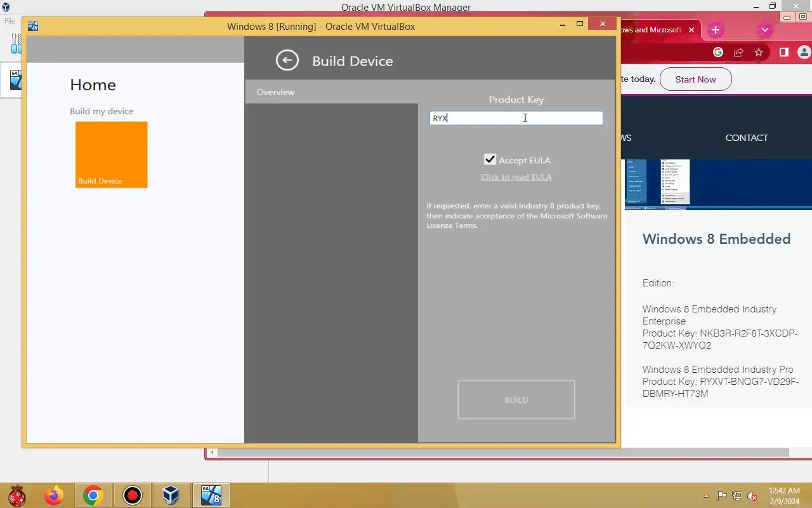
Task: Open Chrome profile avatar
Action: pyautogui.click(x=804, y=53)
